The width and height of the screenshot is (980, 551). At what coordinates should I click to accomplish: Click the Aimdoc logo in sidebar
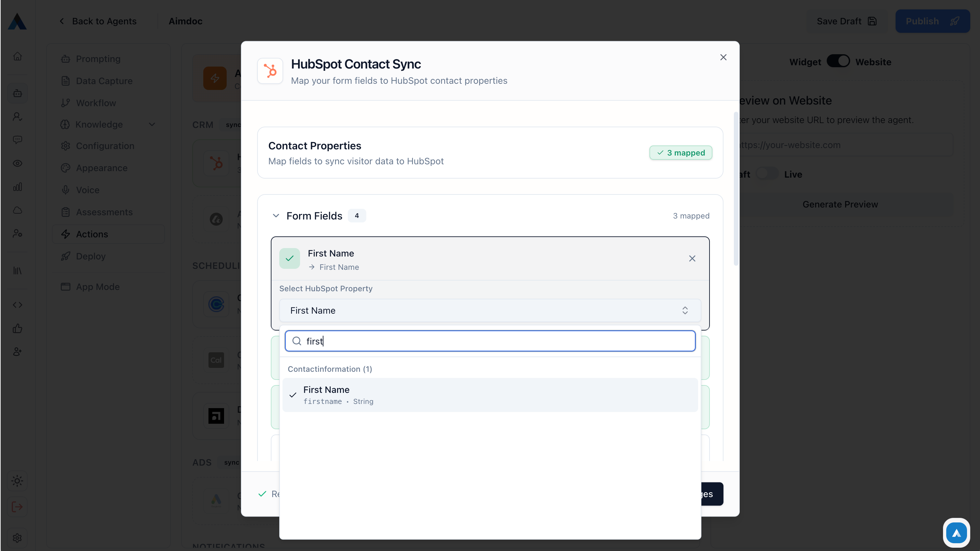click(17, 21)
